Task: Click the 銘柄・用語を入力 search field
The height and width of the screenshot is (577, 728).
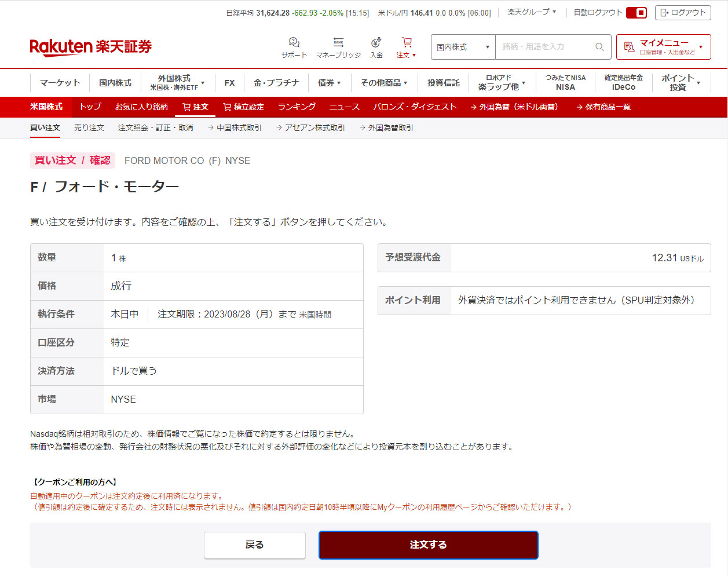Action: [x=544, y=47]
